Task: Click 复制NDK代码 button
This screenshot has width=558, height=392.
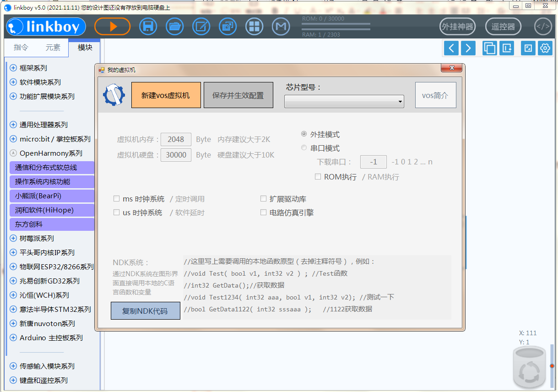Action: point(145,311)
